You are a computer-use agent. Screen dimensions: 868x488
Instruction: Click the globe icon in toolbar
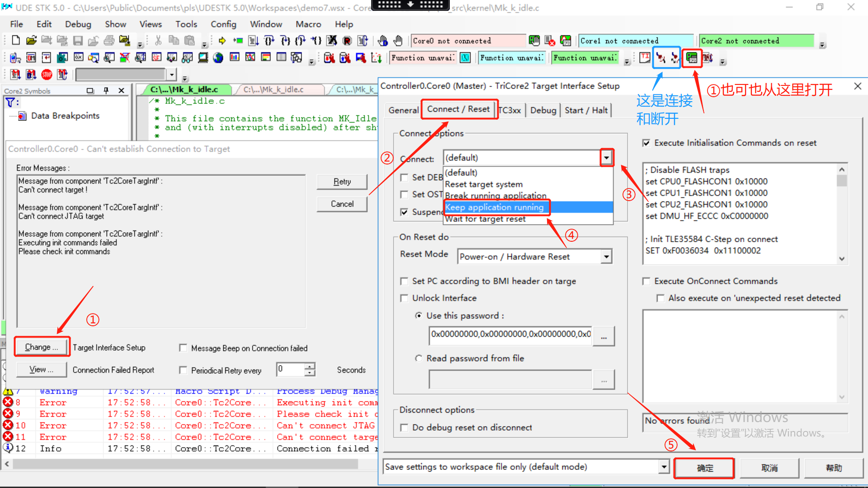pos(218,58)
